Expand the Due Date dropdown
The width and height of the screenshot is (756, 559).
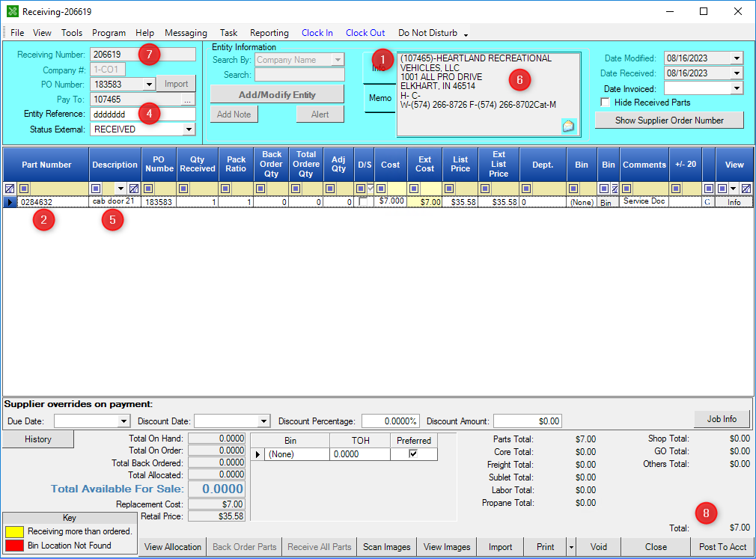pos(124,421)
